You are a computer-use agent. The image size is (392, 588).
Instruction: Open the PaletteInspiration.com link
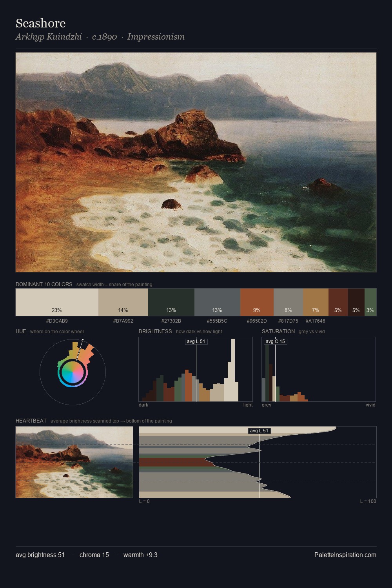tap(345, 555)
